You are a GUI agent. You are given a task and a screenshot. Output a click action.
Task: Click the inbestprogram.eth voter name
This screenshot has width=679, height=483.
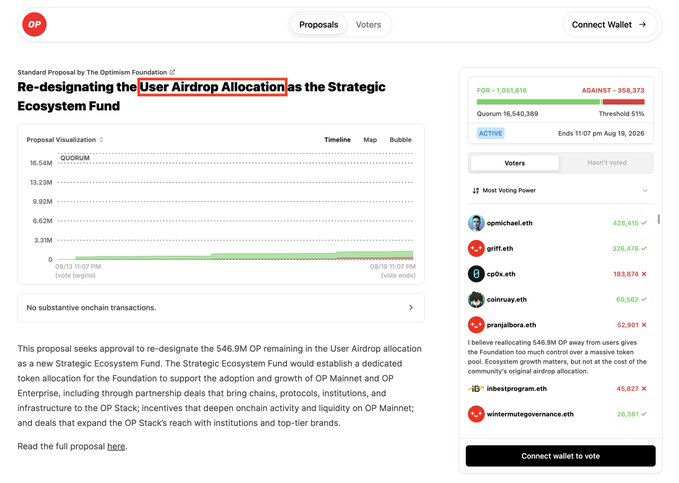click(x=517, y=389)
